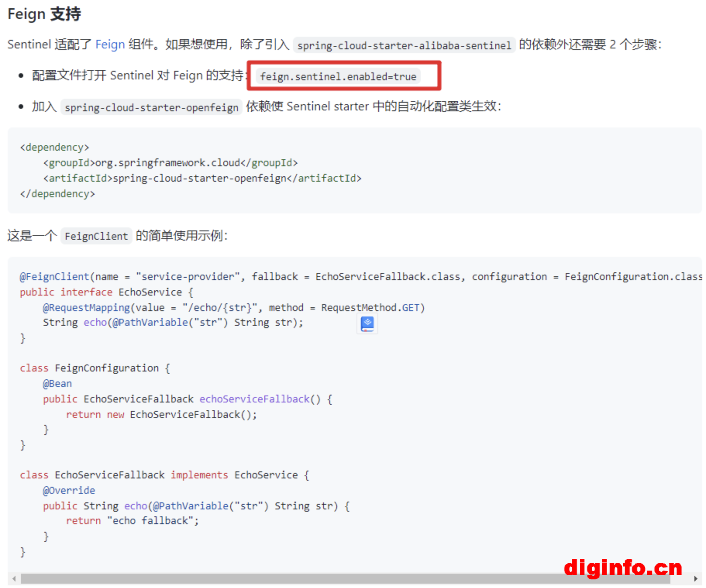This screenshot has width=706, height=588.
Task: Click the bullet '配置文件打开 Sentinel 对 Feign 的支持'
Action: pos(138,76)
